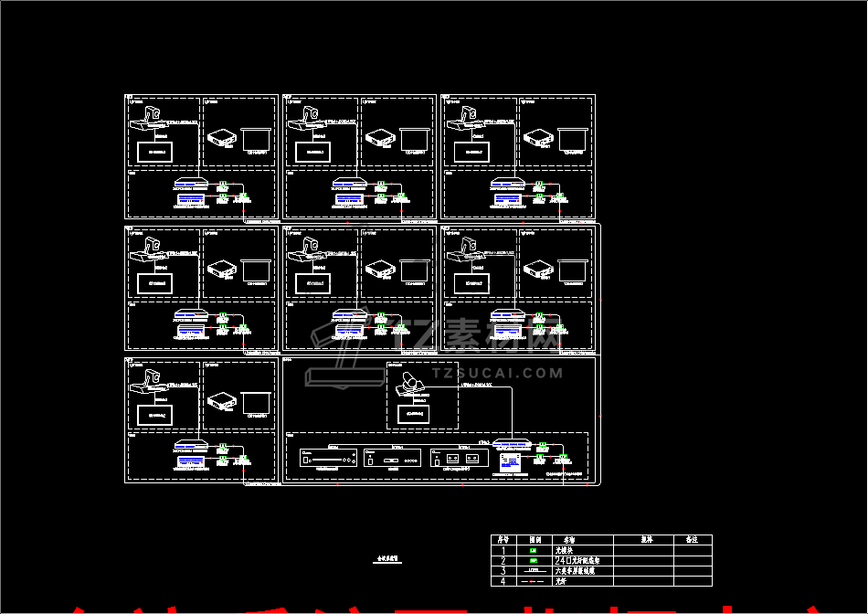The image size is (868, 614).
Task: Select the 光纤 legend entry
Action: click(x=561, y=581)
